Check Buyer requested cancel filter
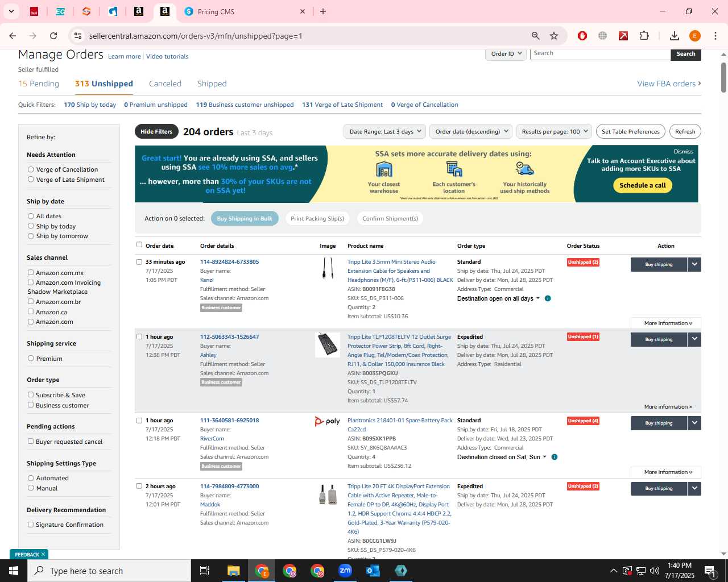This screenshot has width=728, height=582. coord(31,441)
